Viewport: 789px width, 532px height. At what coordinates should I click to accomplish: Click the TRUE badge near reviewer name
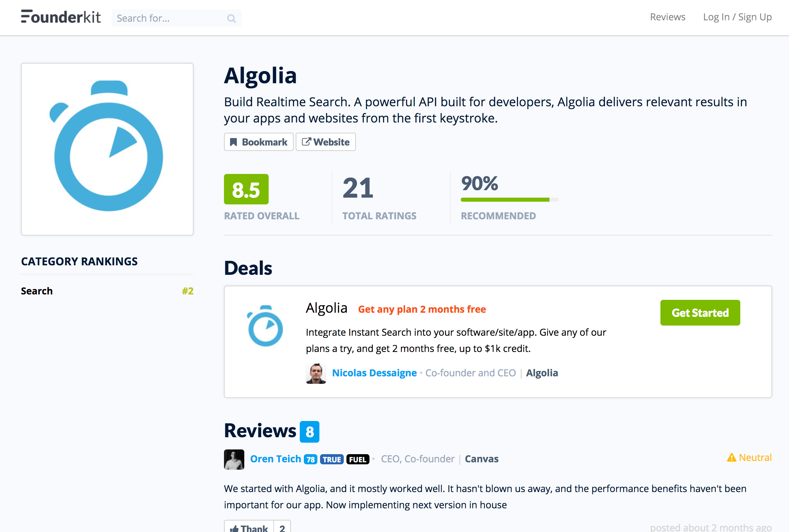pyautogui.click(x=332, y=459)
